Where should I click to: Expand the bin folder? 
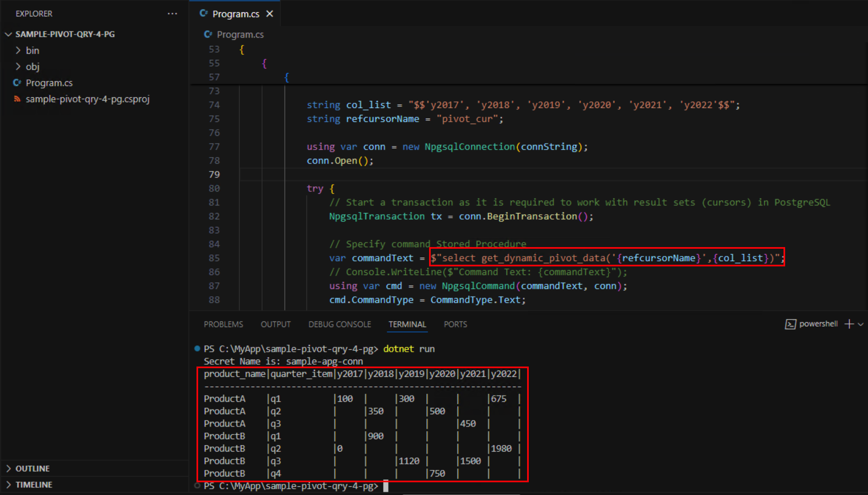tap(18, 50)
